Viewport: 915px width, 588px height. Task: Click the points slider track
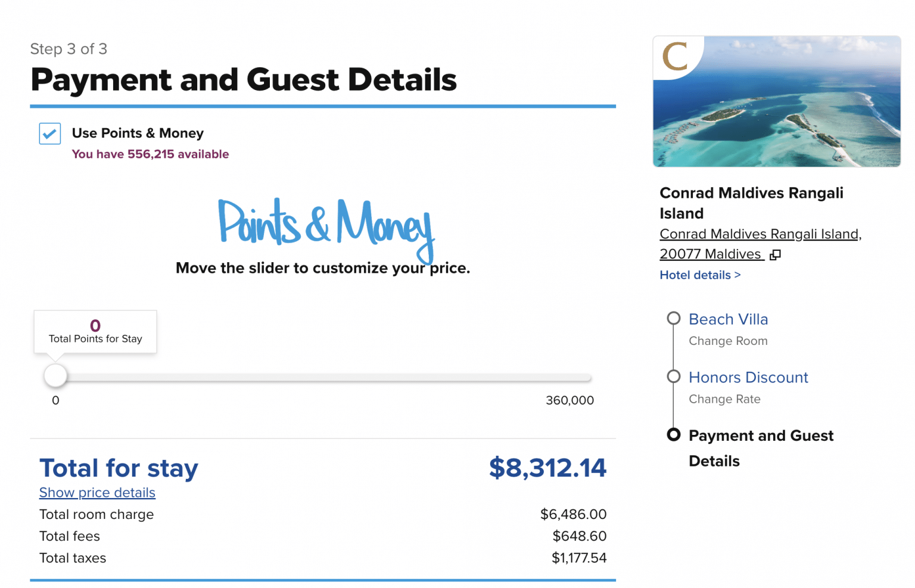pos(322,377)
